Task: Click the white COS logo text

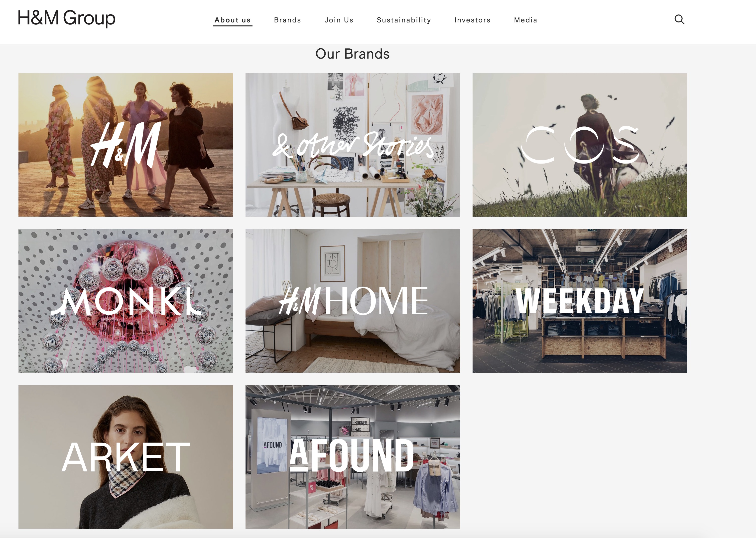Action: click(580, 145)
